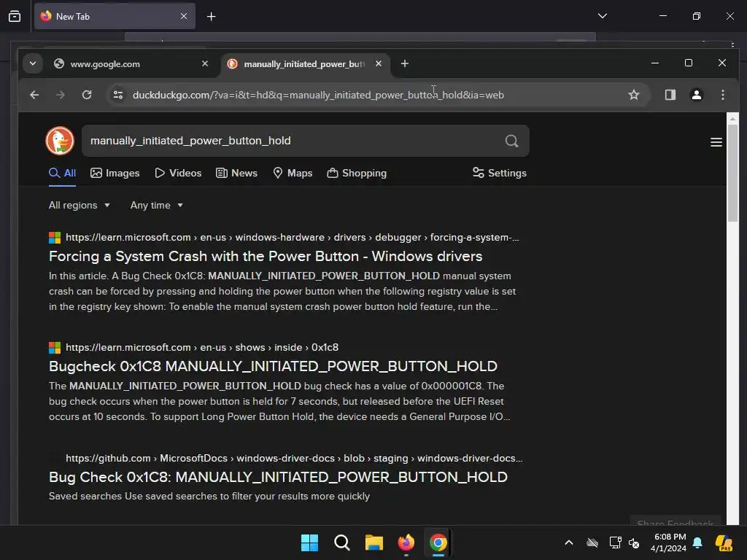Switch to Images results
Viewport: 747px width, 560px height.
tap(115, 173)
